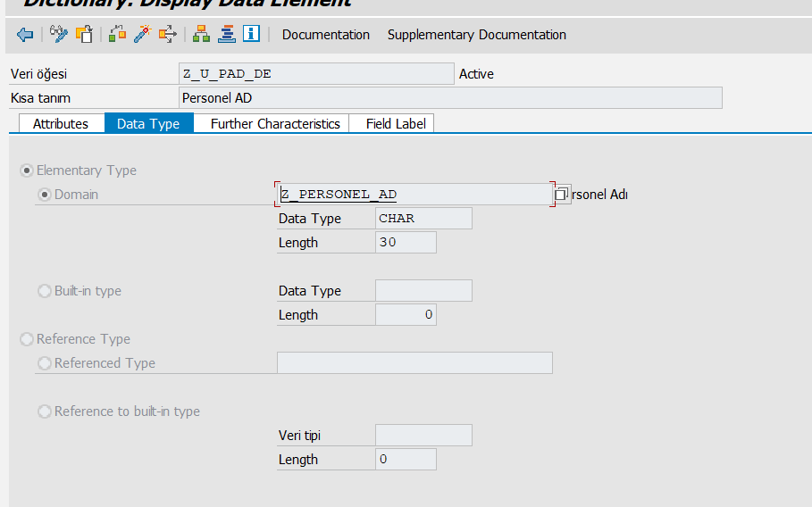
Task: Click the stacked-layers toolbar icon
Action: coord(226,35)
